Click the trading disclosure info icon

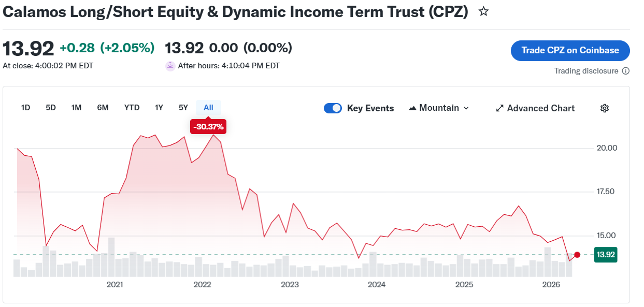point(625,71)
